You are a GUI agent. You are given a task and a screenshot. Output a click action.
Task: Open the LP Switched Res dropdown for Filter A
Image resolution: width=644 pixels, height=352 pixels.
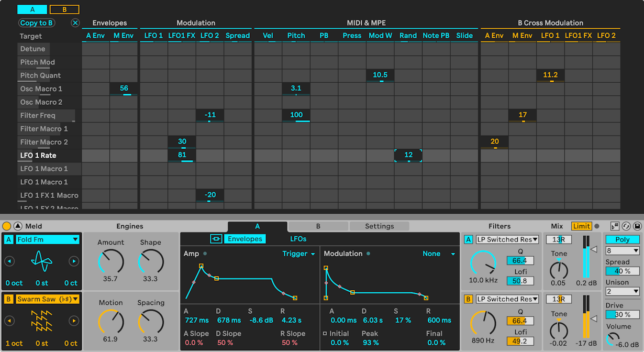pos(507,239)
